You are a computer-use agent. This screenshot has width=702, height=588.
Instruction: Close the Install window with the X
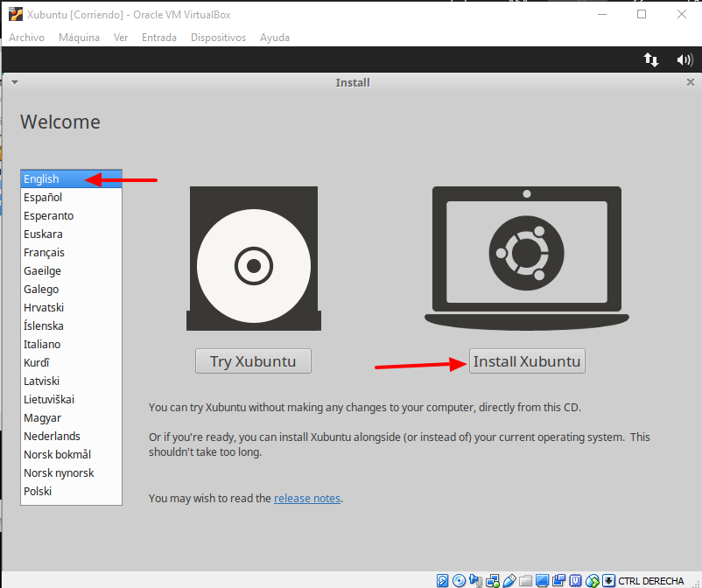point(691,82)
